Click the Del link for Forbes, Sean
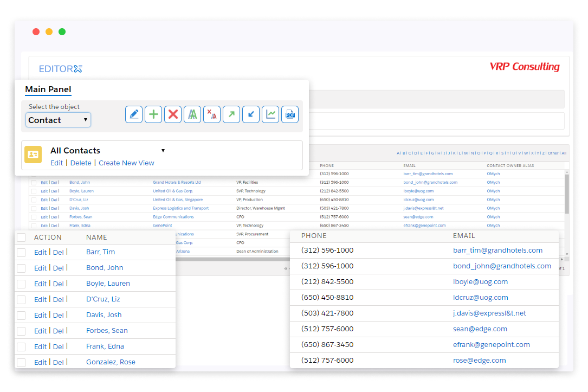Image resolution: width=588 pixels, height=392 pixels. 58,331
